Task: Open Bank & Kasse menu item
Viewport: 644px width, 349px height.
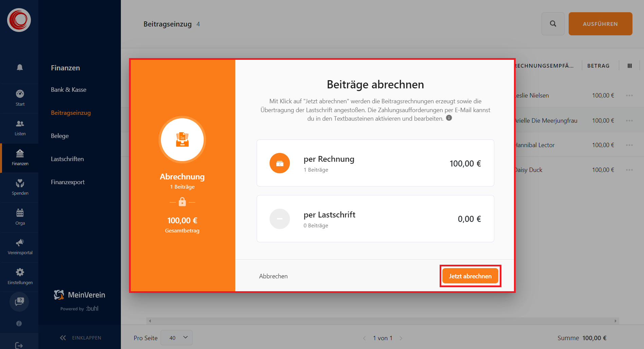Action: [69, 90]
